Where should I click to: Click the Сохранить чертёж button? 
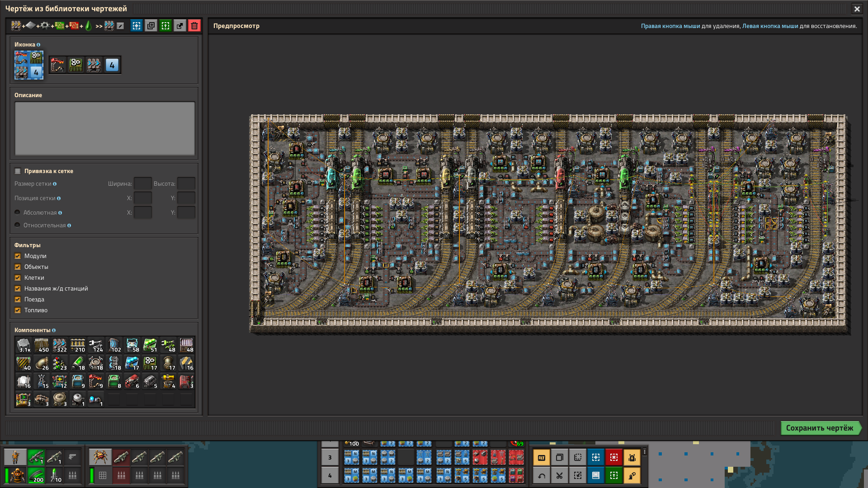[x=821, y=428]
